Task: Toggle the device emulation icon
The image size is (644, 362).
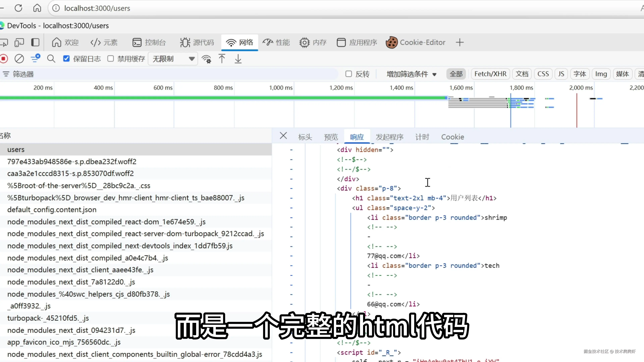Action: (19, 42)
